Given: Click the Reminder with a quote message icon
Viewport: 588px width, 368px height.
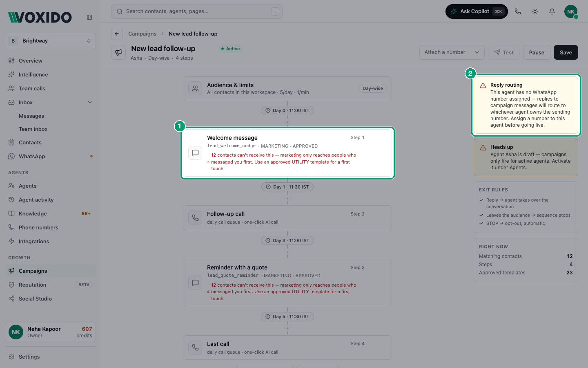Looking at the screenshot, I should coord(196,283).
